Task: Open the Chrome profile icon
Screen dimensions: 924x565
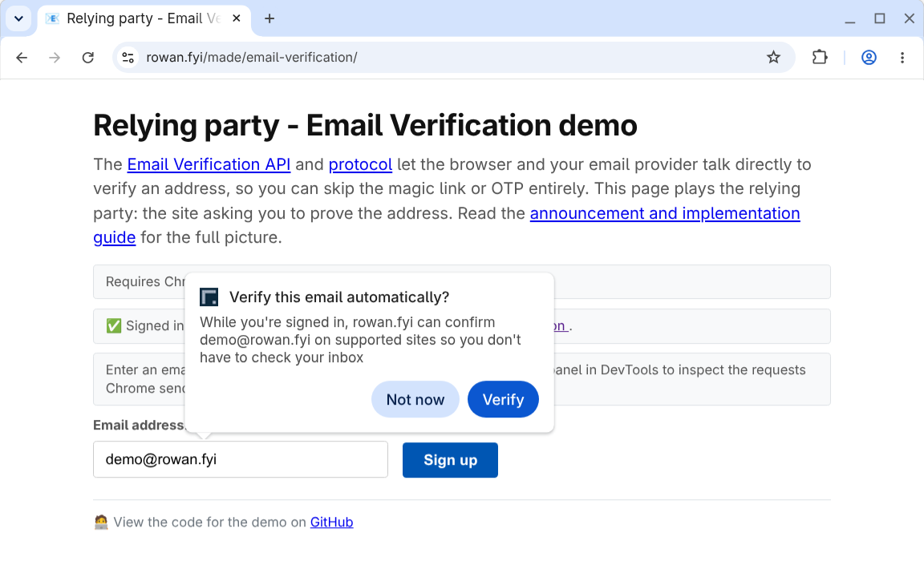Action: coord(869,57)
